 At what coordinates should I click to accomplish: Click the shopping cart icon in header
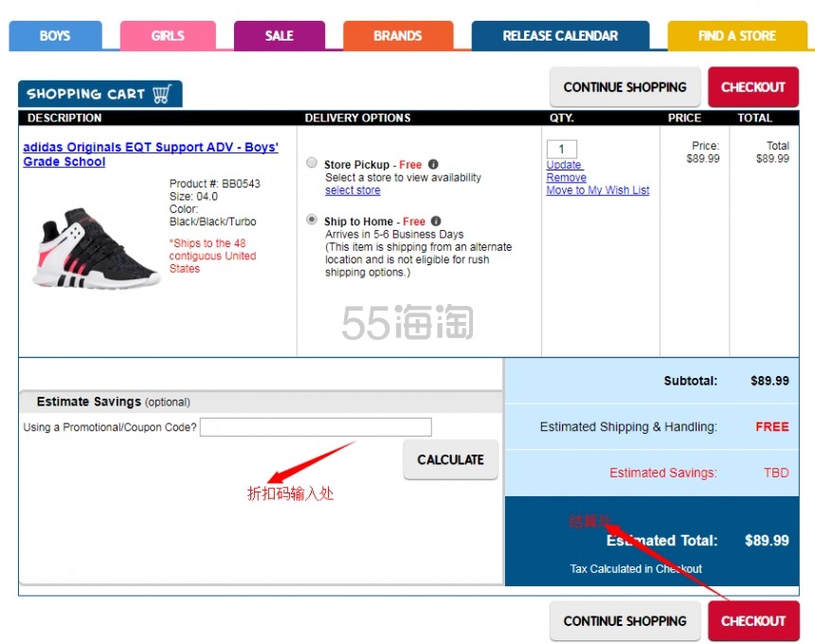click(162, 94)
